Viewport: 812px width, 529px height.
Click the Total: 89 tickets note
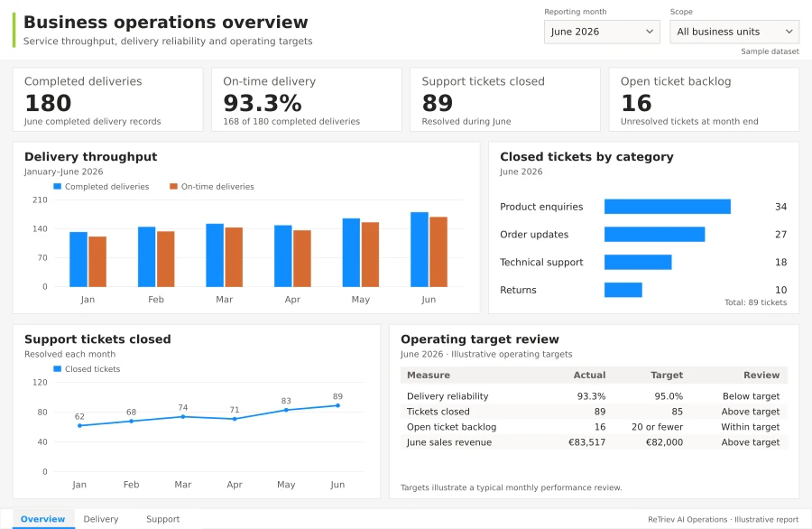coord(755,302)
